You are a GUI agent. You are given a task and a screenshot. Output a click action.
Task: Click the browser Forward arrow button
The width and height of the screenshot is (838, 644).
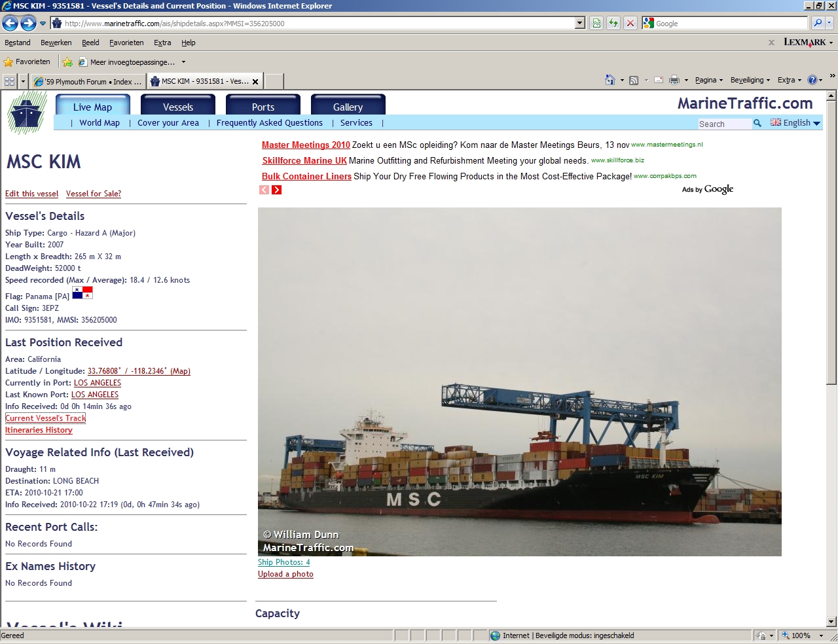28,24
